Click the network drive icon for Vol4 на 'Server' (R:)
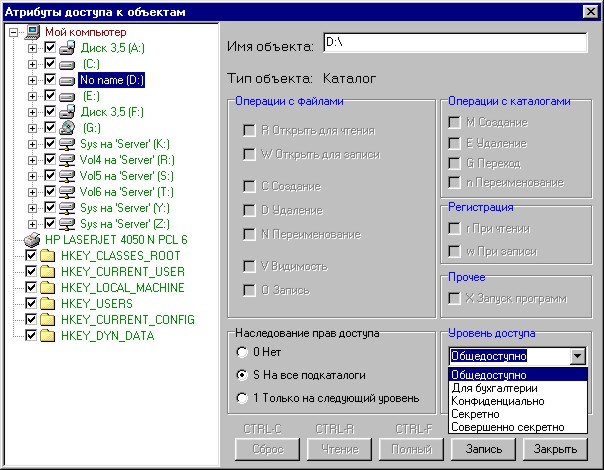The width and height of the screenshot is (604, 470). pyautogui.click(x=67, y=160)
